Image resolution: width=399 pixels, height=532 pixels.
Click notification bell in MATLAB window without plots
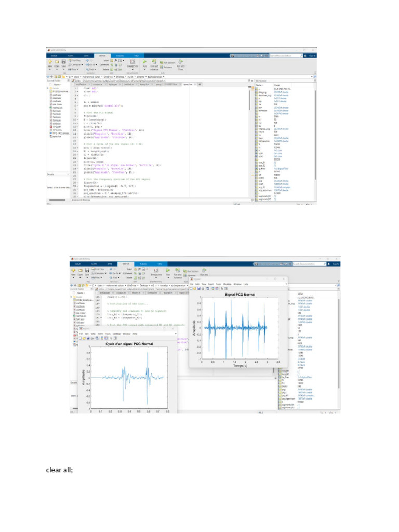click(305, 56)
